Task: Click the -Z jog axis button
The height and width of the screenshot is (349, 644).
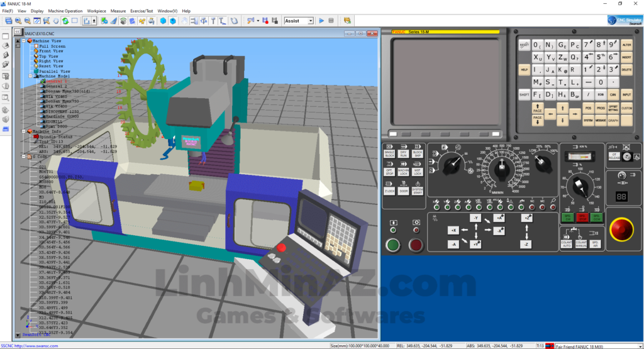Action: pos(526,244)
